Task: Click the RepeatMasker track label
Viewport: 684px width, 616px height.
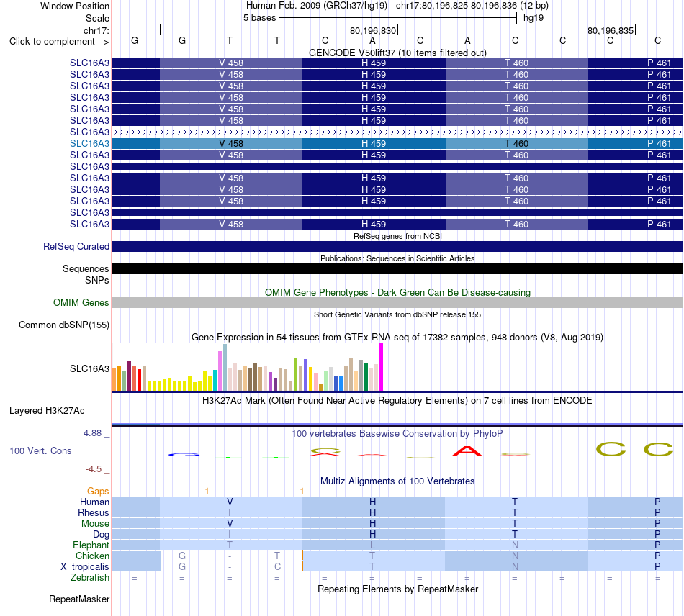Action: click(79, 599)
